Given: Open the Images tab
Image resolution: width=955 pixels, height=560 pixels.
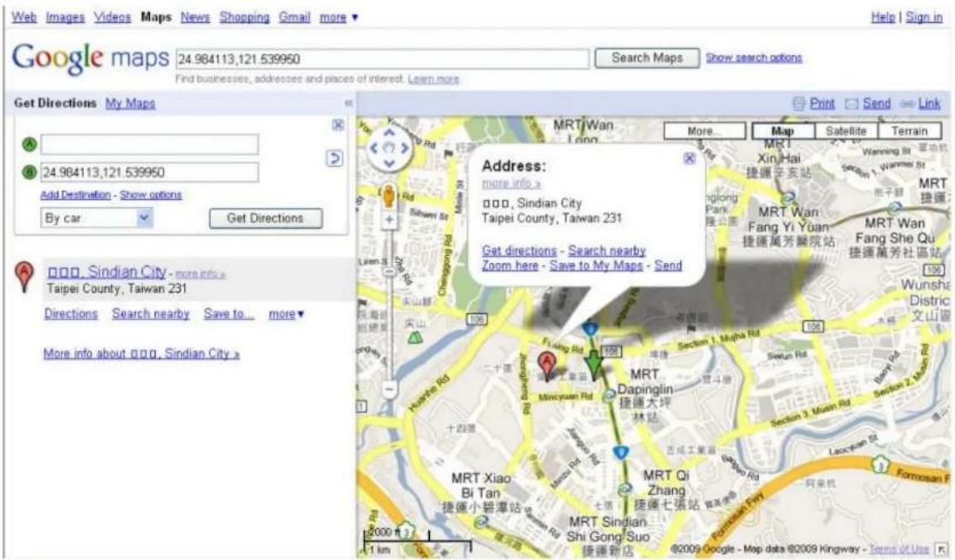Looking at the screenshot, I should tap(65, 17).
